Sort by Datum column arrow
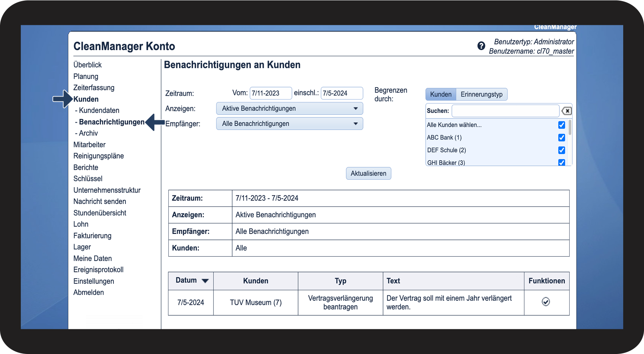644x354 pixels. coord(205,281)
